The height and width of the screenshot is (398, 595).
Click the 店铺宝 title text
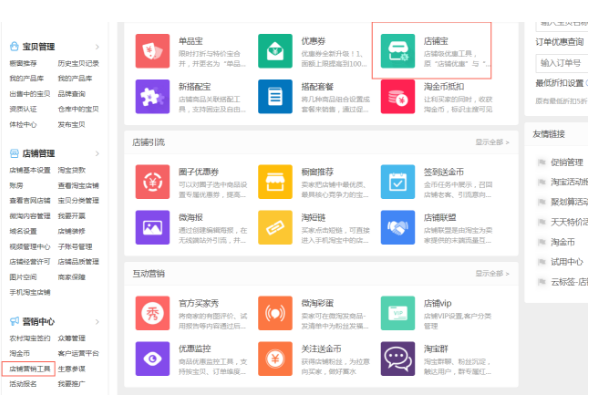tap(436, 41)
